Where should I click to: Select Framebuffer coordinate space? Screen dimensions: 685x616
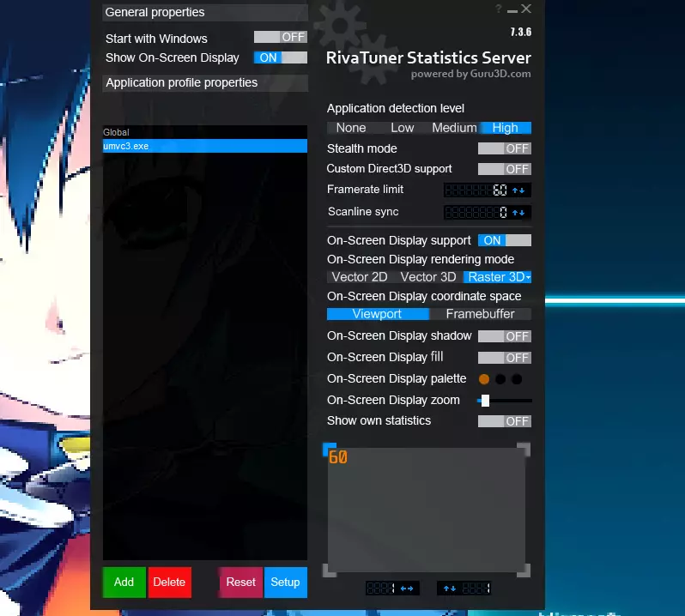[x=480, y=314]
